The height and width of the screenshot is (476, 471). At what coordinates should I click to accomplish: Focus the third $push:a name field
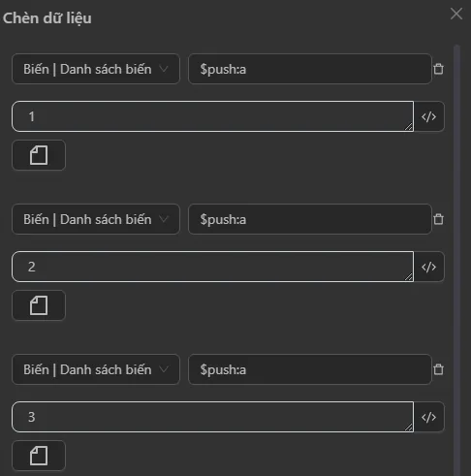tap(310, 369)
